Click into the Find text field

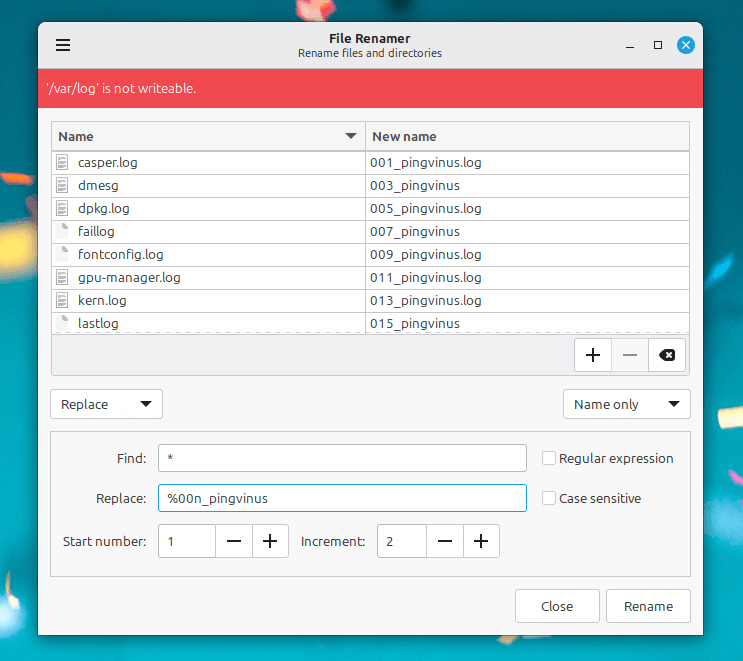pos(342,458)
